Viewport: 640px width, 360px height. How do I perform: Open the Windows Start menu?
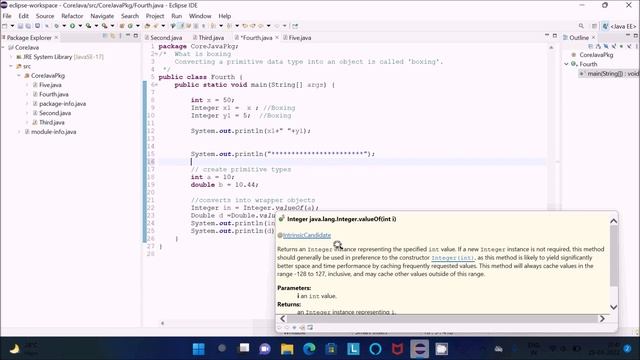coord(199,349)
